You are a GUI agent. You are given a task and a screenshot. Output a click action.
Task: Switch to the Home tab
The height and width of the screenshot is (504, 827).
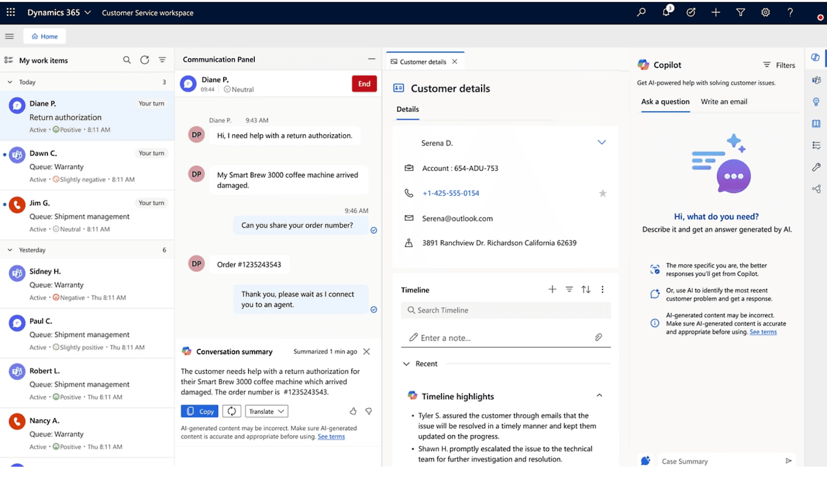coord(44,36)
